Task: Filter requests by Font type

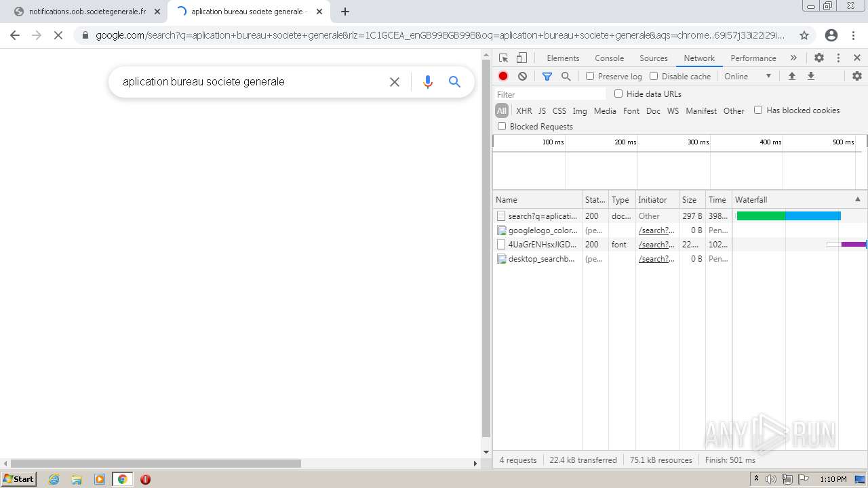Action: pyautogui.click(x=631, y=111)
